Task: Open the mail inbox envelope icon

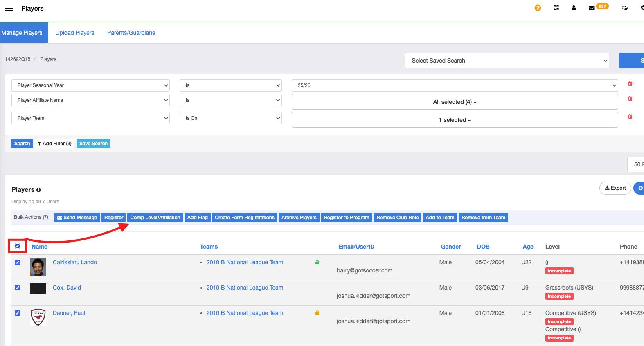Action: tap(592, 8)
